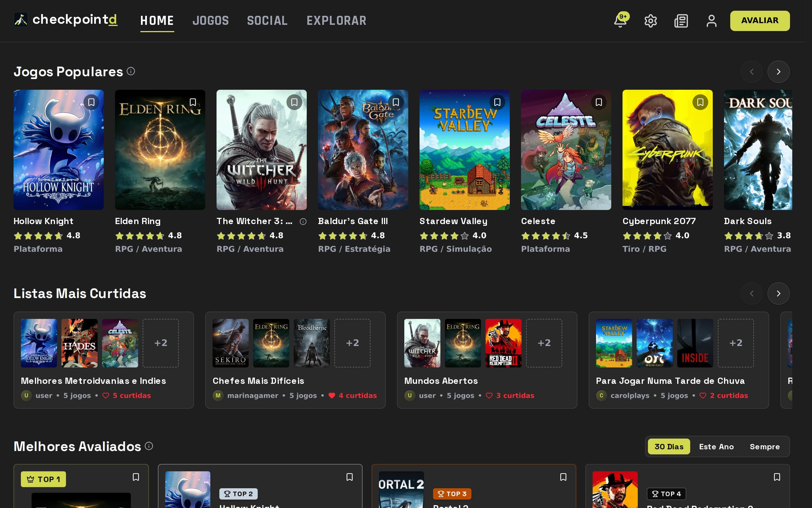
Task: Select the 30 Dias period filter
Action: tap(669, 446)
